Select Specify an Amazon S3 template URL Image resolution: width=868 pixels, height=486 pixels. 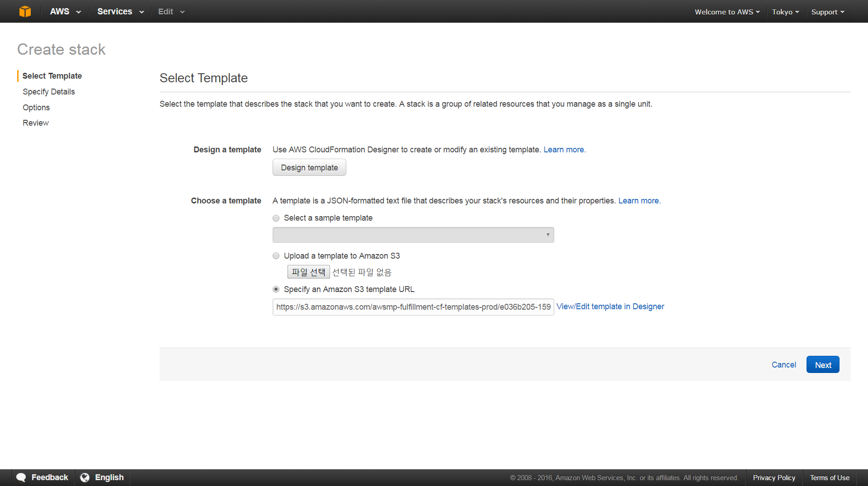tap(276, 289)
